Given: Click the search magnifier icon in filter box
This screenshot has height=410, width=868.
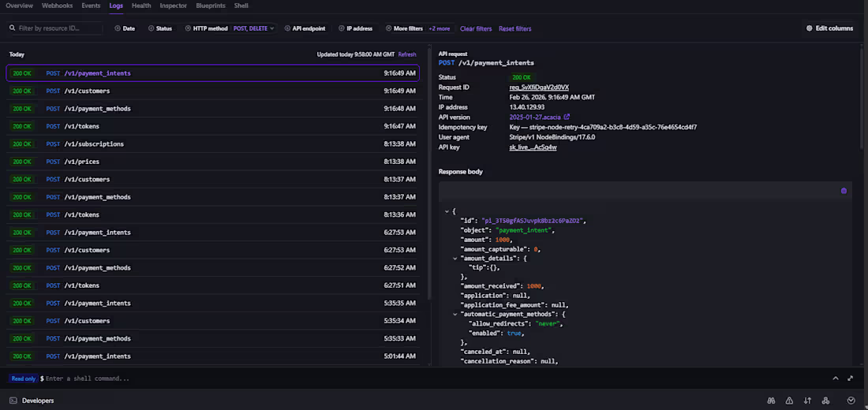Looking at the screenshot, I should (x=12, y=28).
